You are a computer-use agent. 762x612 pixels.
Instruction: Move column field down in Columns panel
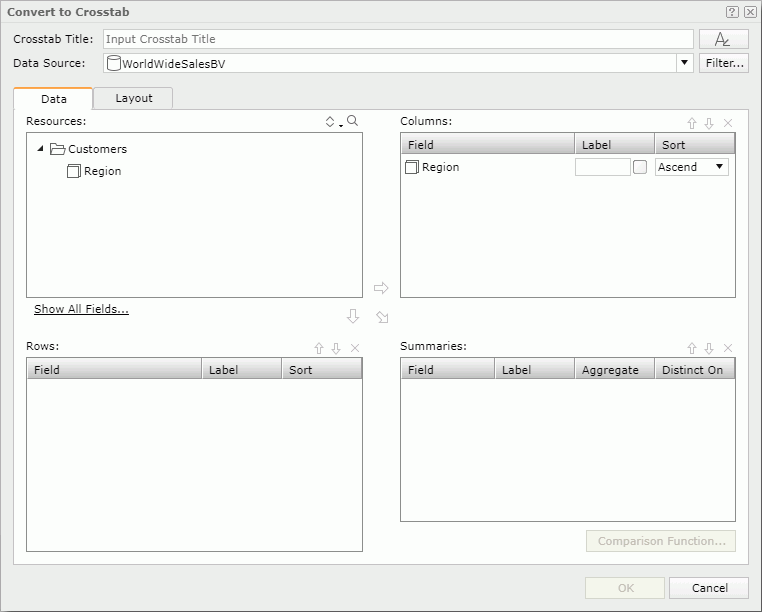[709, 123]
